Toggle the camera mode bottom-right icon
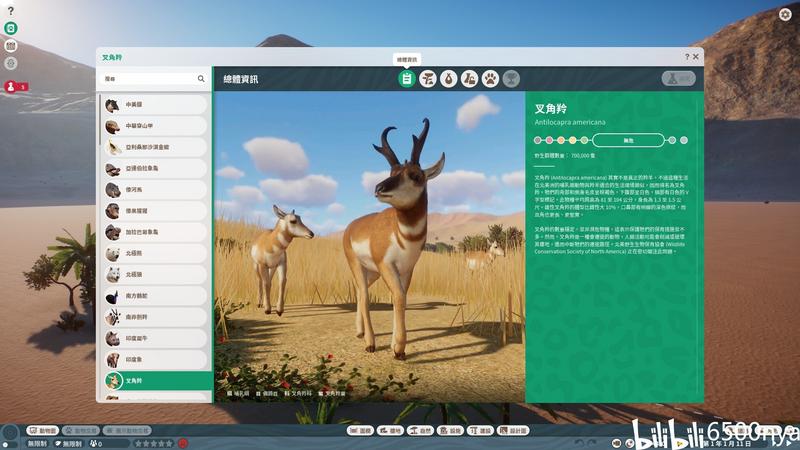Viewport: 800px width, 450px height. [x=617, y=443]
